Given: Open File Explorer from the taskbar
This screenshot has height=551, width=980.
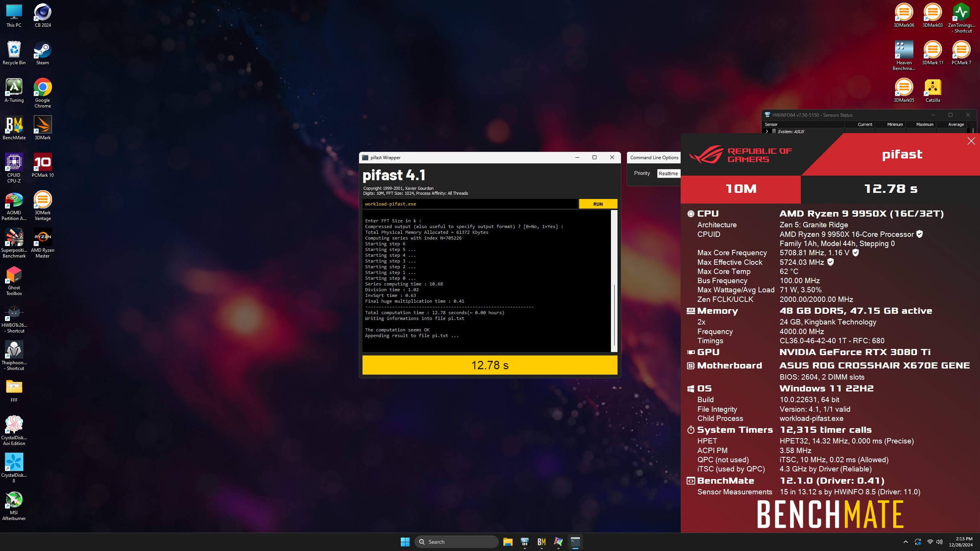Looking at the screenshot, I should (508, 542).
